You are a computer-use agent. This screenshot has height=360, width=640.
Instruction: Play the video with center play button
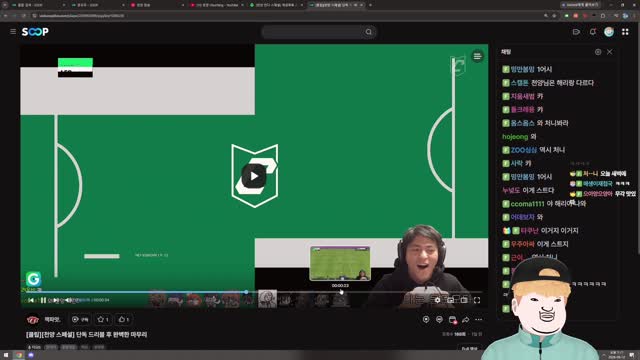point(254,176)
